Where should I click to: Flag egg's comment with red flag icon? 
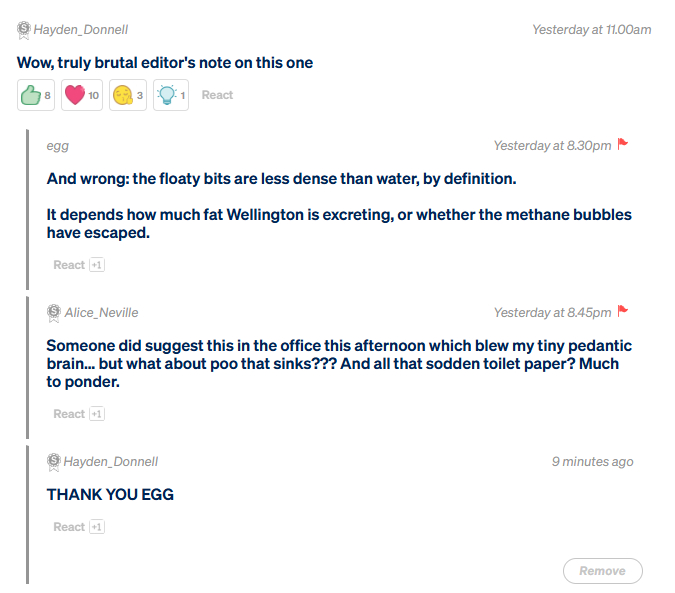623,145
